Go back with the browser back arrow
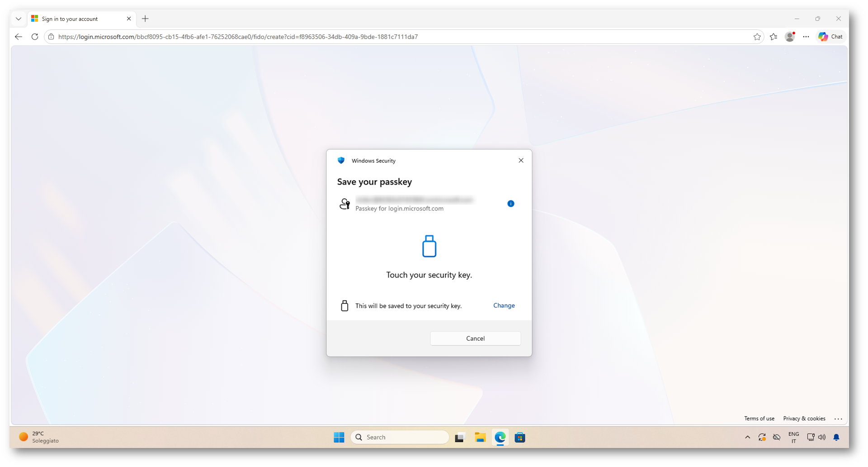This screenshot has width=868, height=467. point(19,37)
